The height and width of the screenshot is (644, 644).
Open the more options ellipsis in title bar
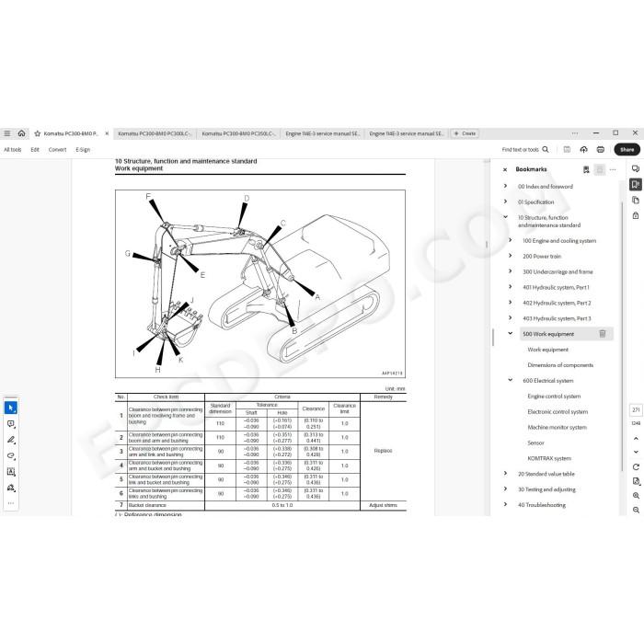click(x=575, y=133)
